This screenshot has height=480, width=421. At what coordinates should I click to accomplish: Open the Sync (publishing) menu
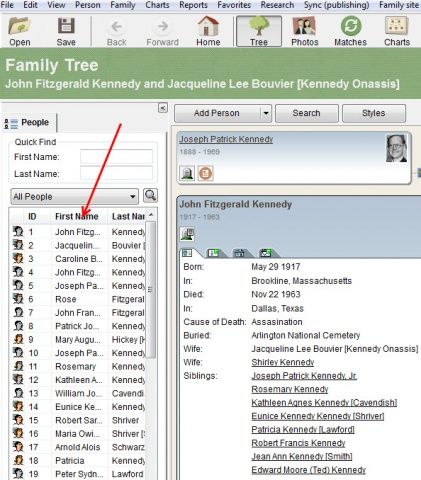click(337, 5)
